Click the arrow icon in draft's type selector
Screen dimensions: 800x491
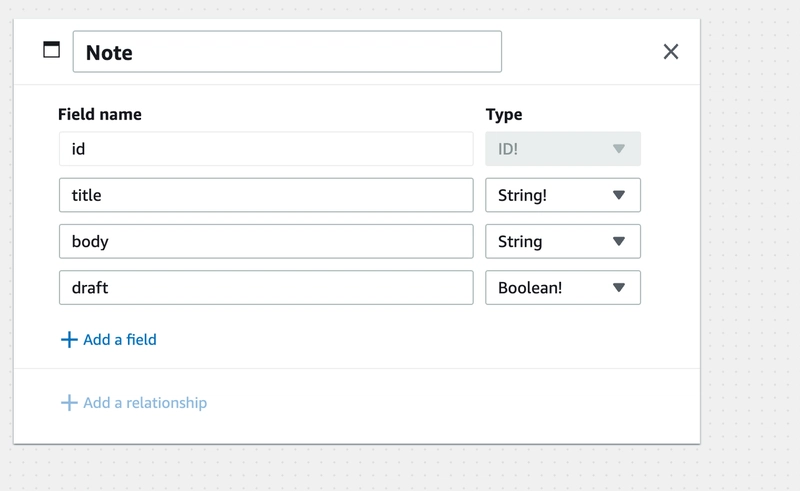coord(618,288)
